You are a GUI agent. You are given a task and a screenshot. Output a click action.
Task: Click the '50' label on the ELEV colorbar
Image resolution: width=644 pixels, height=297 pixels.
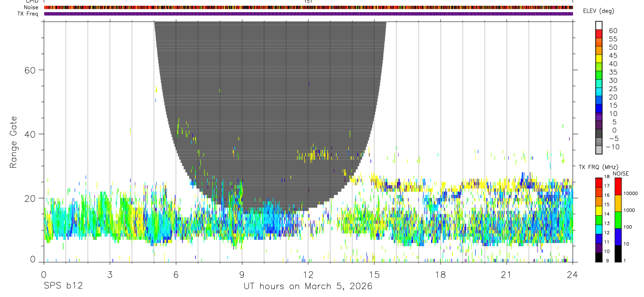613,48
